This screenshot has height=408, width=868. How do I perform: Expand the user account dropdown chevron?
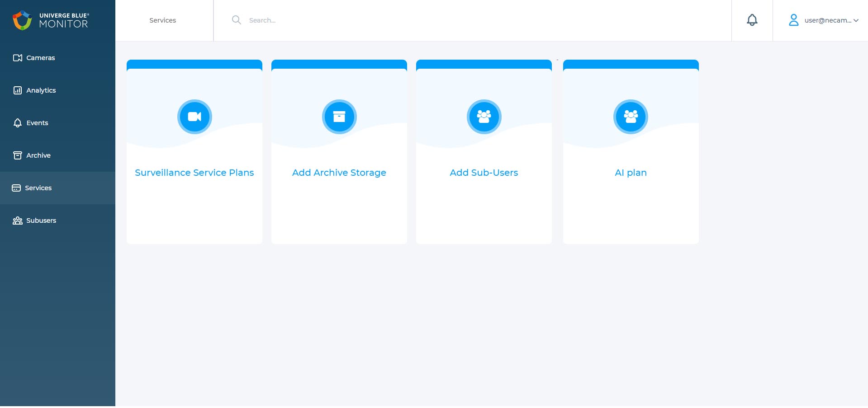pyautogui.click(x=856, y=20)
